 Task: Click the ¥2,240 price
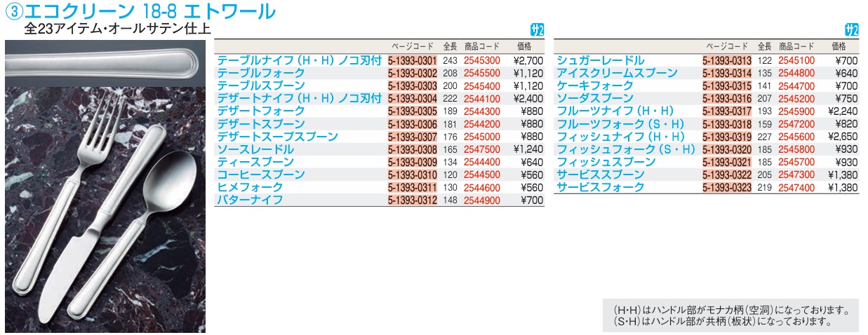pos(843,111)
